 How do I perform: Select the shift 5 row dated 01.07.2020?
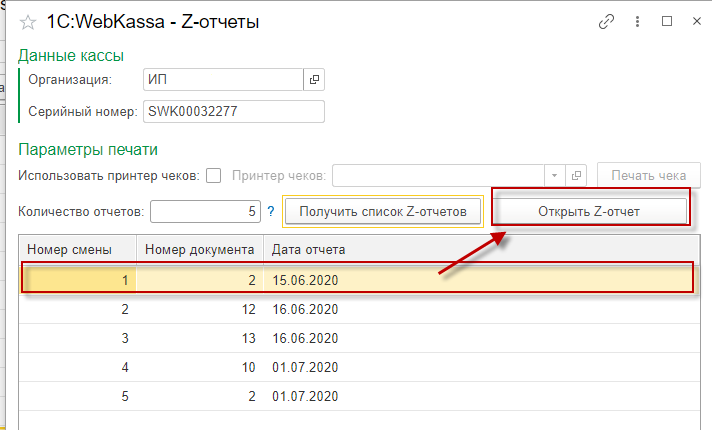(x=359, y=396)
